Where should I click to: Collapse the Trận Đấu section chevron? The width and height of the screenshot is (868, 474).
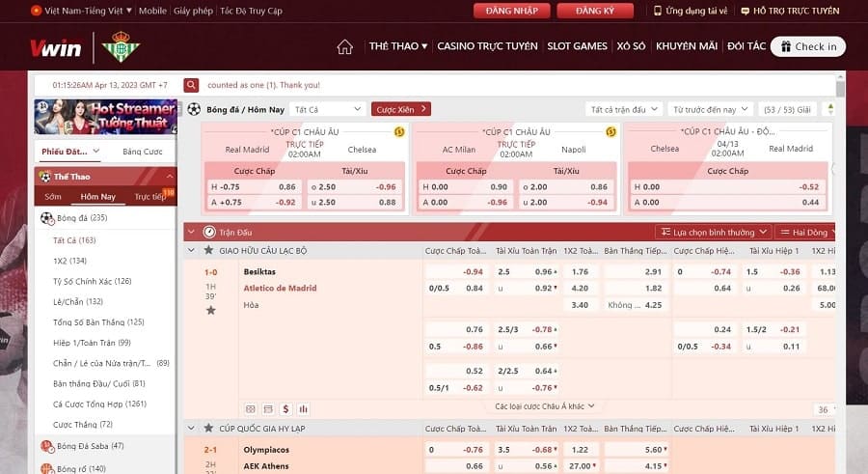tap(191, 232)
